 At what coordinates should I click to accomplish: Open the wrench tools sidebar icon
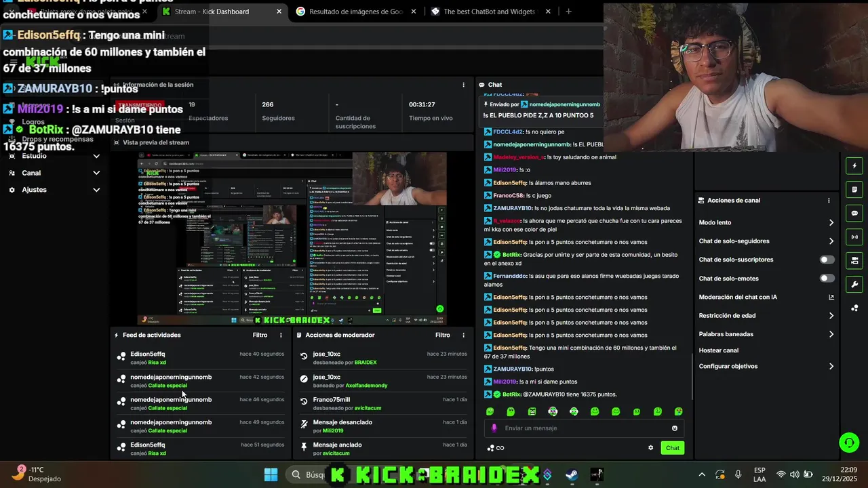point(854,285)
